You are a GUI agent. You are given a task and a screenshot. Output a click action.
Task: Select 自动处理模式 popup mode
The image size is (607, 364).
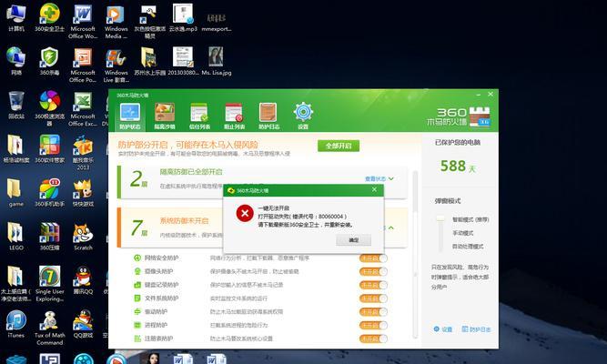click(x=468, y=247)
